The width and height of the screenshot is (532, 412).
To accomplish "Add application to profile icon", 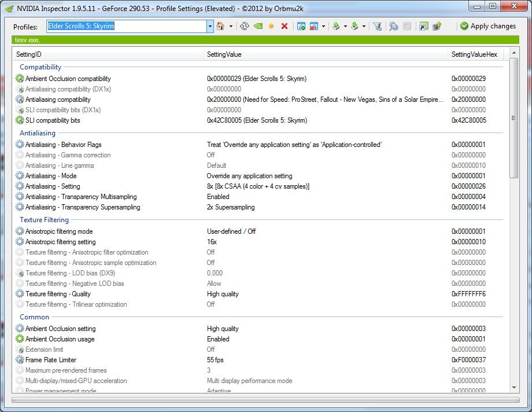I will tap(301, 26).
